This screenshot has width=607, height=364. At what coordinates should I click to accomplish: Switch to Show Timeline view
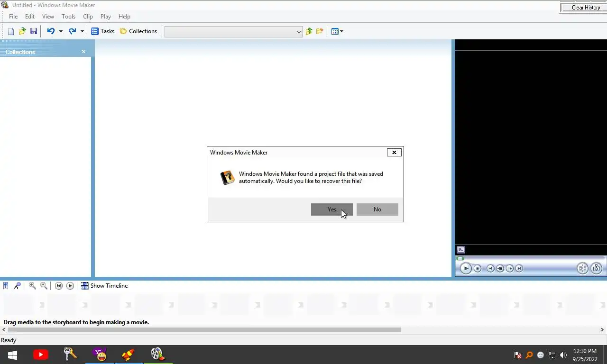point(104,286)
